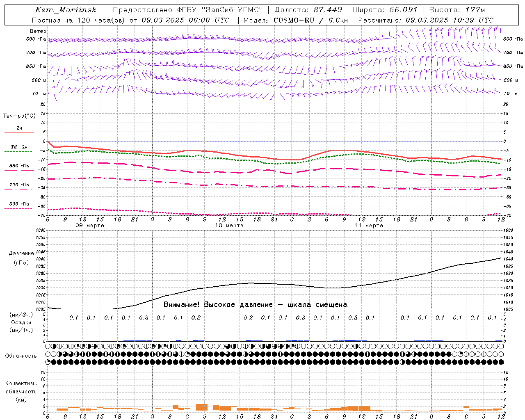This screenshot has height=420, width=525.
Task: Click the (мм/1ч.) precipitation unit label
Action: point(21,330)
